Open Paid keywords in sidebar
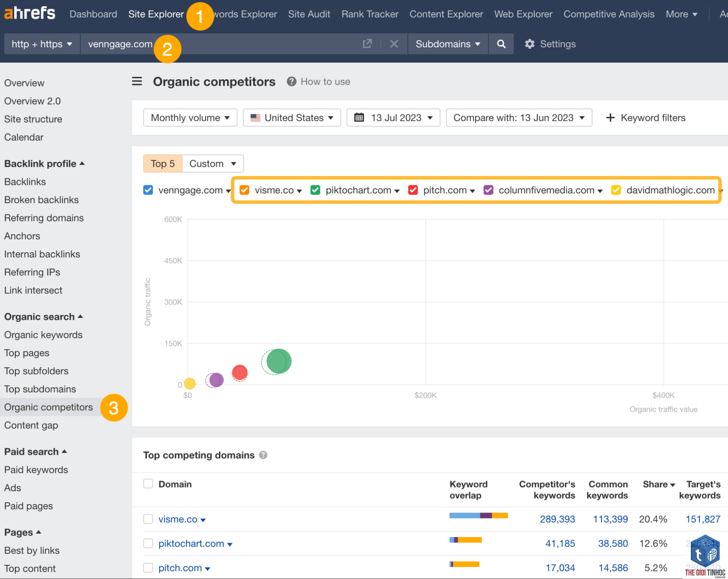728x579 pixels. [x=36, y=470]
